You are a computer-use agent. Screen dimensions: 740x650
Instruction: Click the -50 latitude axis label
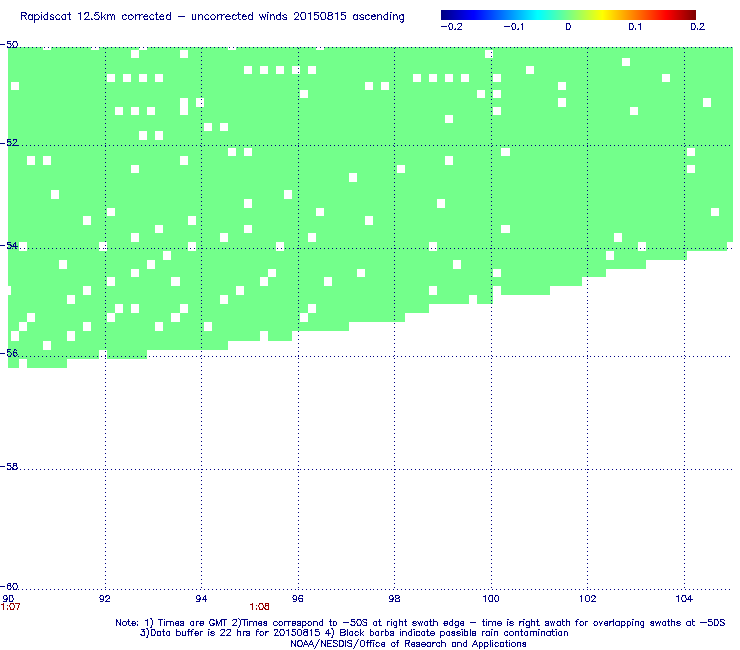[9, 45]
